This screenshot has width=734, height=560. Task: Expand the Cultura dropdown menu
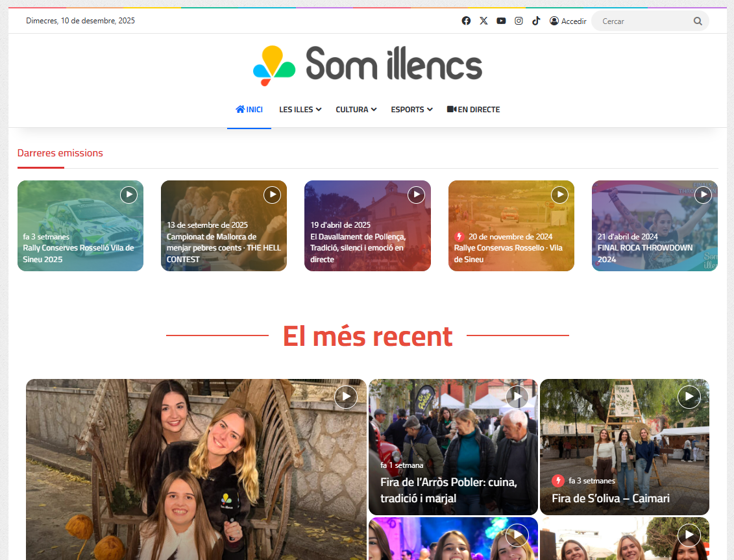[356, 110]
